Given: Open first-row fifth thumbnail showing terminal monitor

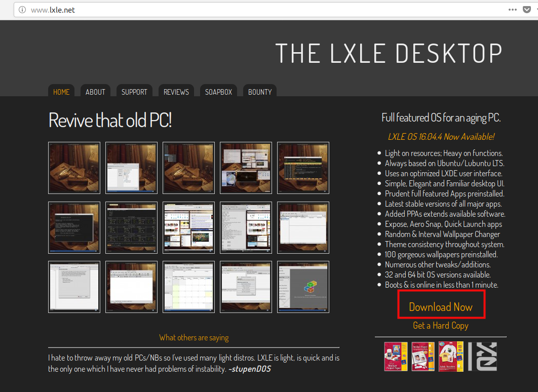Looking at the screenshot, I should (x=303, y=168).
